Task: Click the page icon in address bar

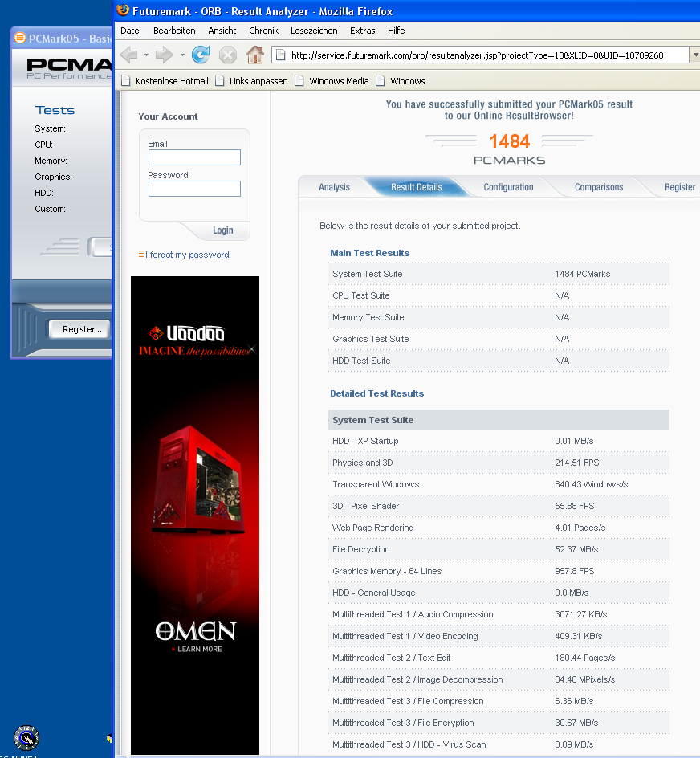Action: pos(280,55)
